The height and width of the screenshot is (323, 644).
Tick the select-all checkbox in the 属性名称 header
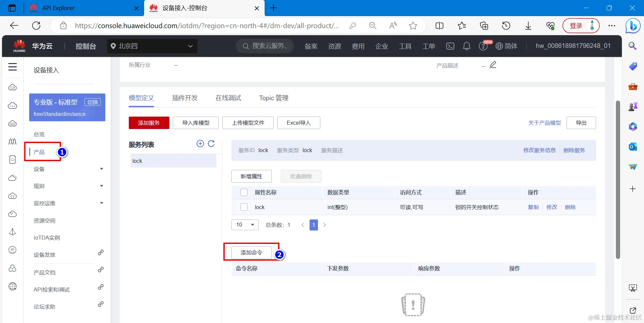[x=244, y=192]
